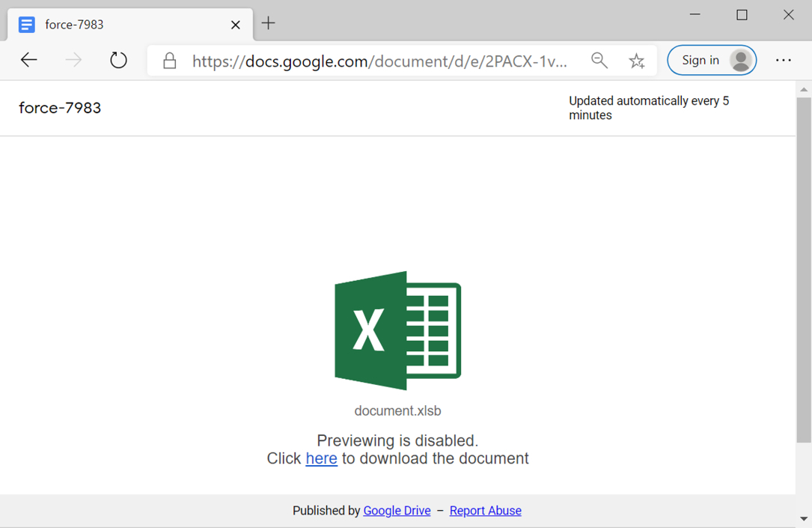The image size is (812, 528).
Task: Click the grayed forward arrow button
Action: pyautogui.click(x=73, y=60)
